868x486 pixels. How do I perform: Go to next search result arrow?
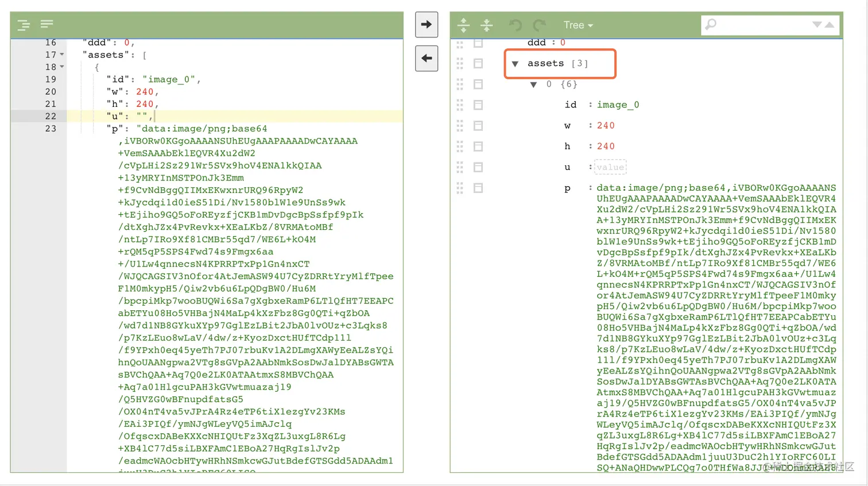[817, 25]
